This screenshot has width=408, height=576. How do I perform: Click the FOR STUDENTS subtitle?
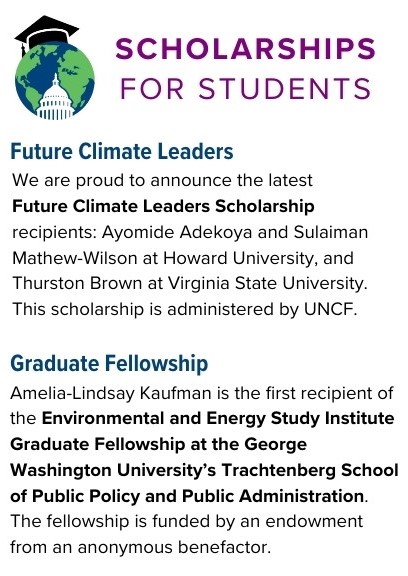[x=246, y=89]
